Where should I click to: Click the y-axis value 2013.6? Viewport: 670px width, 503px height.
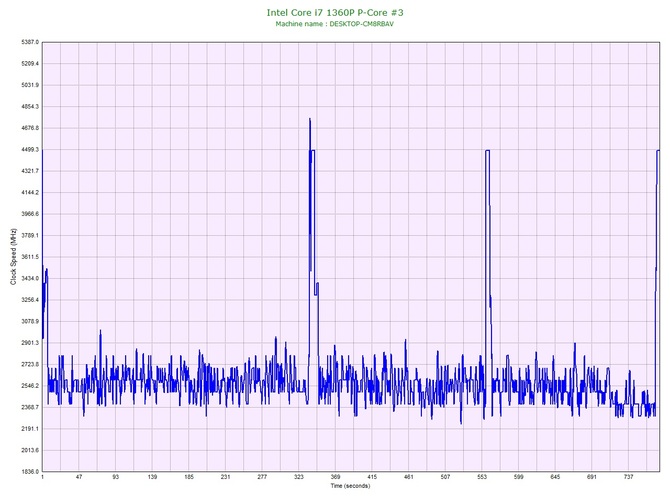point(30,450)
